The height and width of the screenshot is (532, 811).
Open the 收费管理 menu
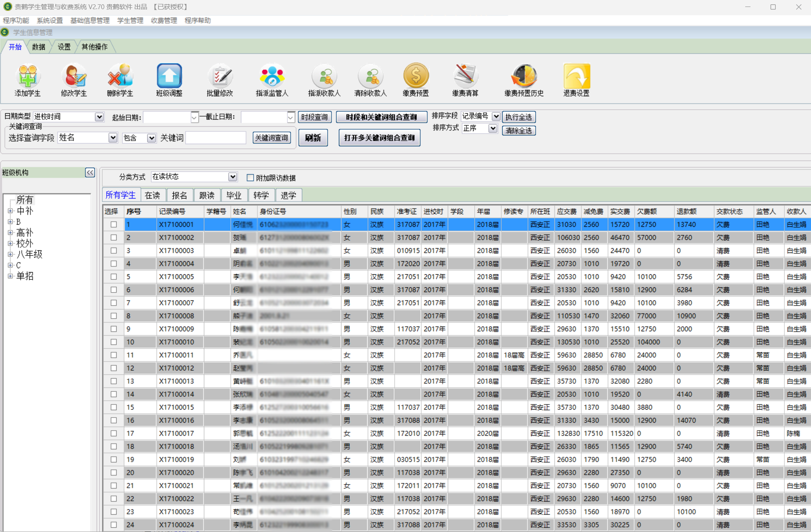point(164,20)
